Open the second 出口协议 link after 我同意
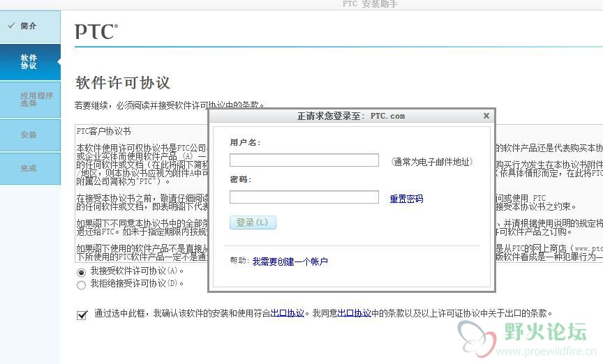 click(354, 313)
